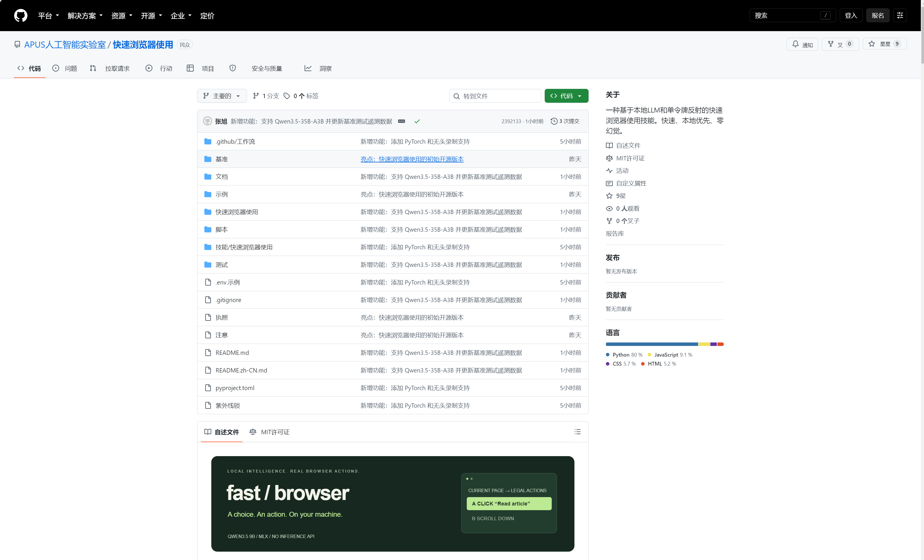
Task: Click the folder icon next to 文档
Action: [208, 177]
